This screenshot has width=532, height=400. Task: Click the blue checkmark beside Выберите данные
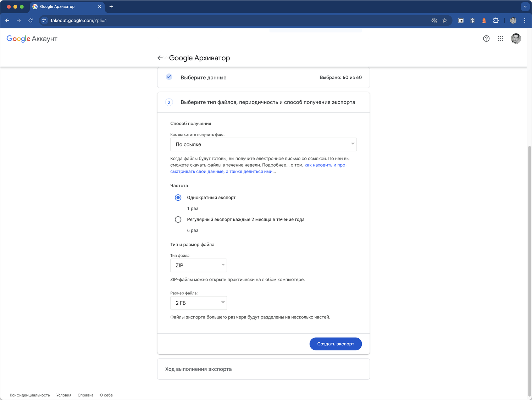pos(169,77)
